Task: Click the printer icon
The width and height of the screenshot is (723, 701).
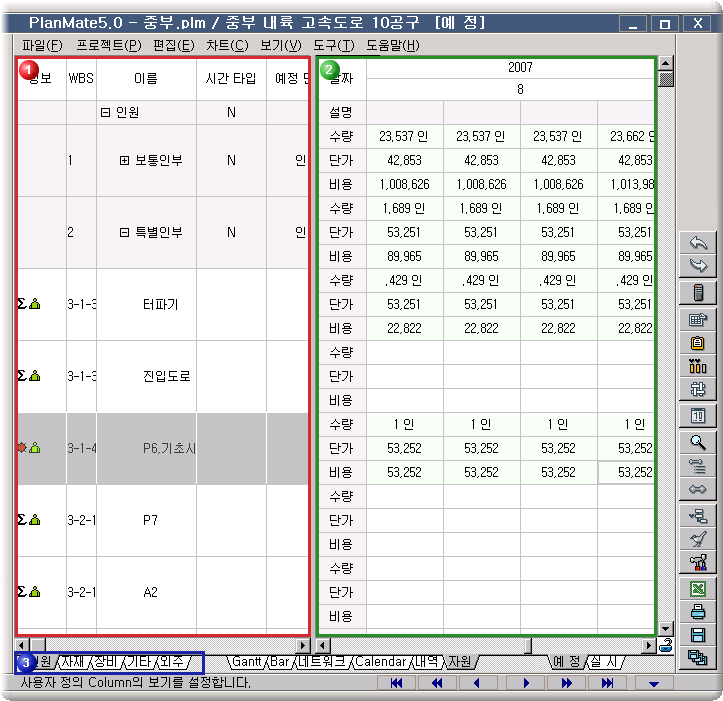Action: 698,612
